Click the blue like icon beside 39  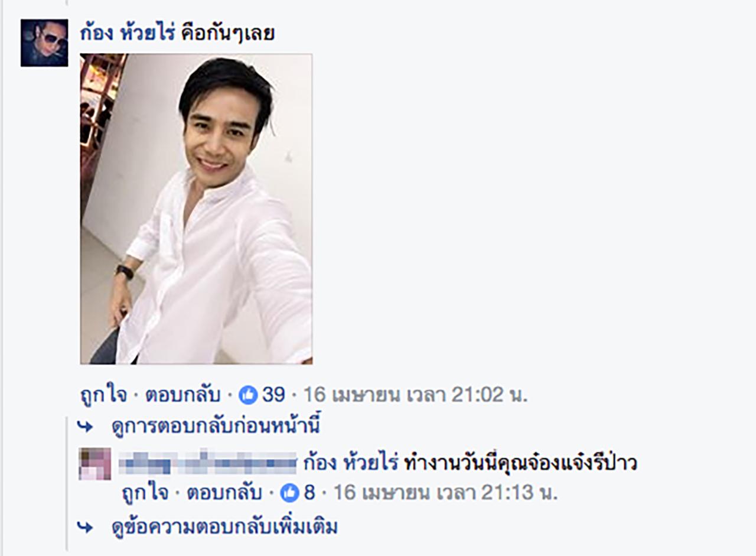(248, 395)
